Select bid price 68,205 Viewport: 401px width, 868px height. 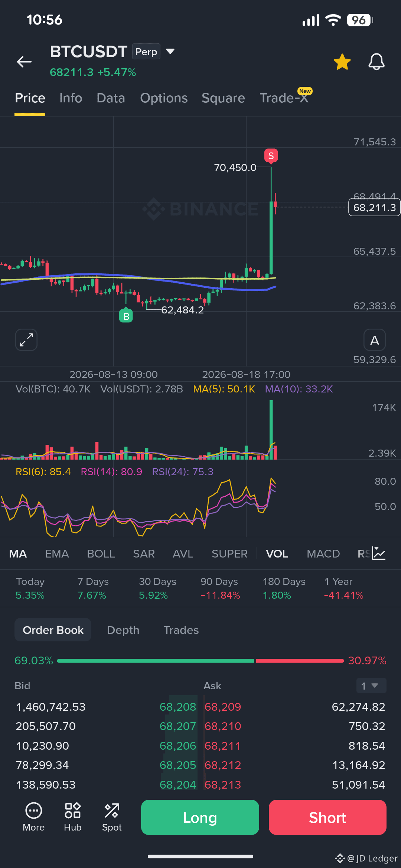[x=177, y=765]
